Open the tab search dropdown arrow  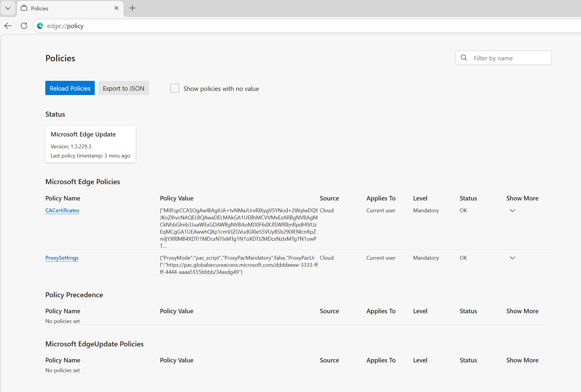coord(8,8)
